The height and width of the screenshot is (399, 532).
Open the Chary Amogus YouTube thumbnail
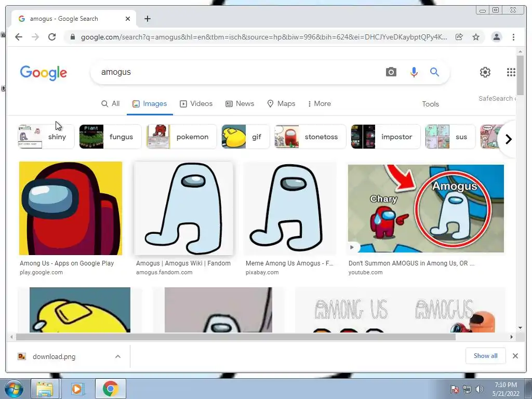pos(426,208)
